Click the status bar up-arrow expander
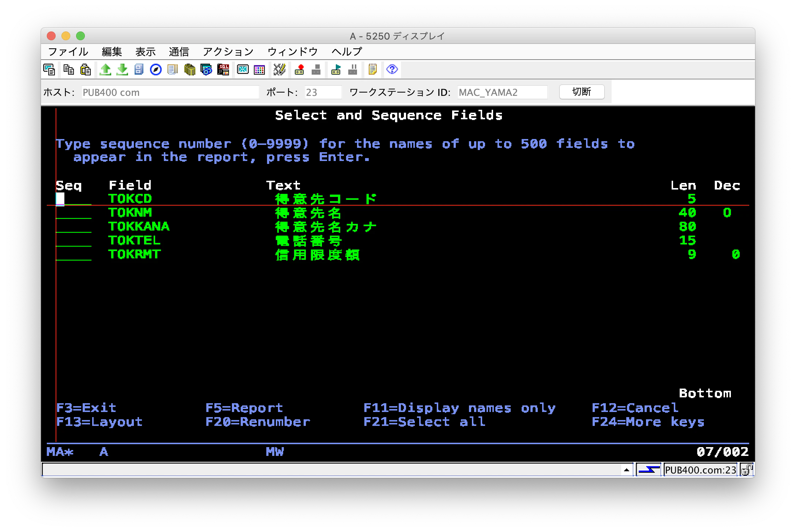The height and width of the screenshot is (532, 796). (x=627, y=470)
